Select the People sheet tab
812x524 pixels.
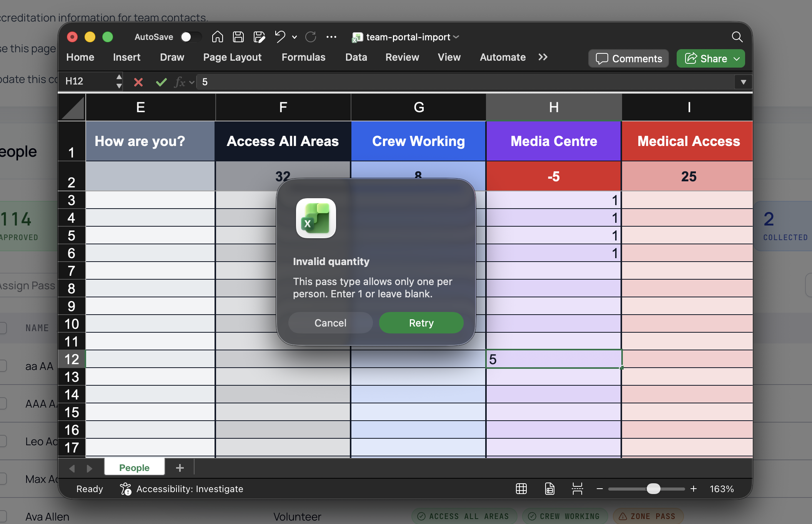pyautogui.click(x=134, y=468)
